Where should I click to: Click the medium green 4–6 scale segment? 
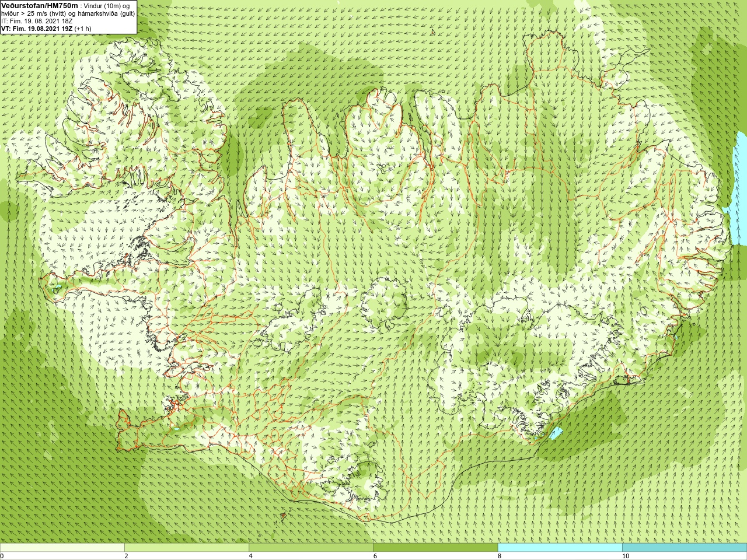(x=311, y=548)
